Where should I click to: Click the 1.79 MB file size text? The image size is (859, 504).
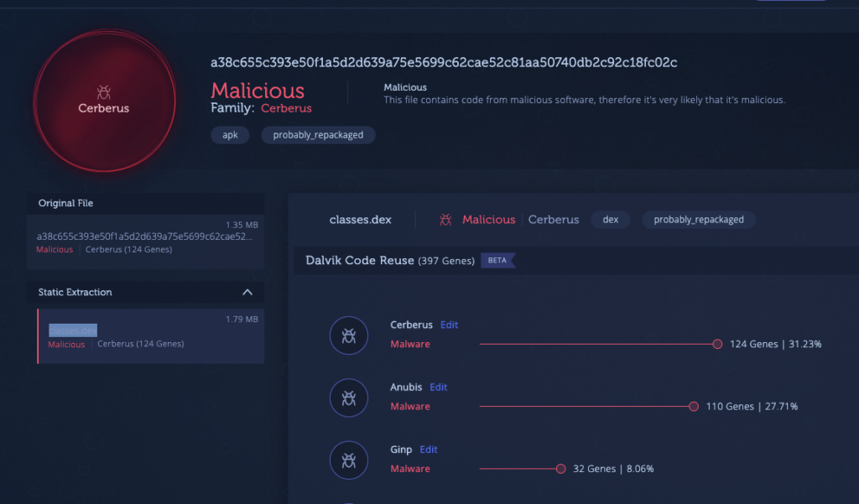tap(242, 320)
